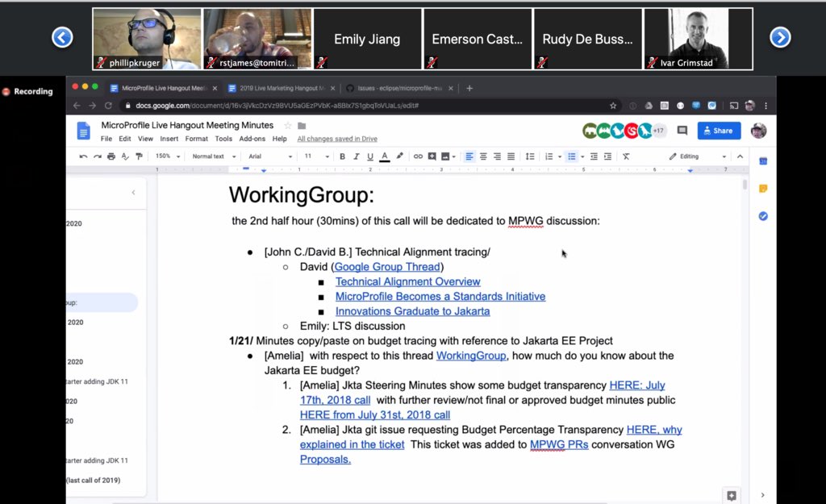
Task: Click Decrease indent icon
Action: click(594, 156)
